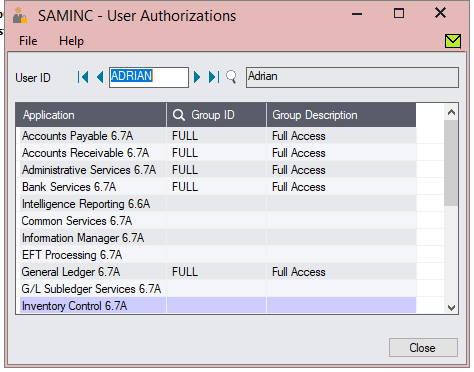The image size is (474, 372).
Task: Click empty Group ID cell for Intelligence Reporting
Action: [217, 204]
